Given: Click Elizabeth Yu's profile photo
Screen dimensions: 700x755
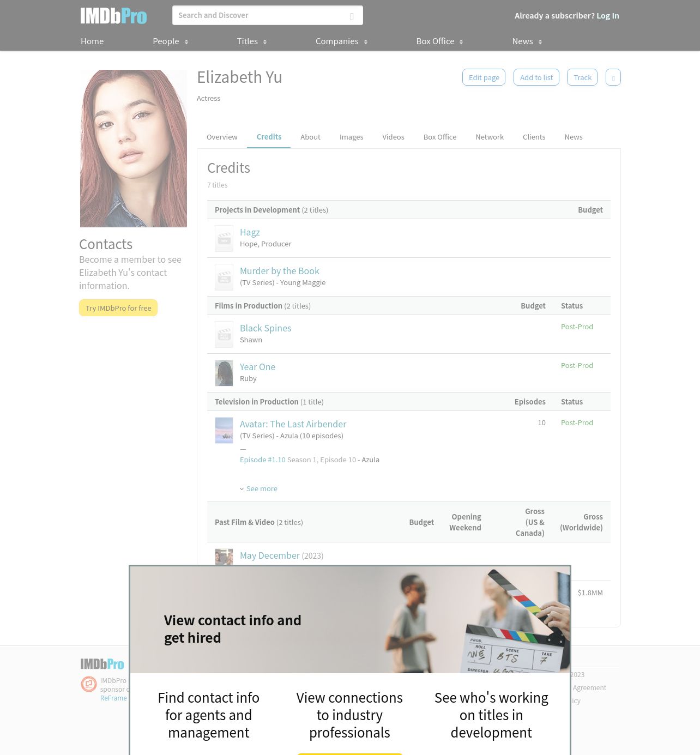Looking at the screenshot, I should click(134, 148).
